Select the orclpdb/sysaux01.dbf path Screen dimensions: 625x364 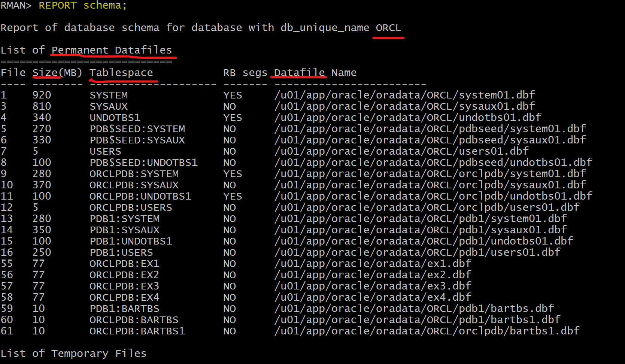tap(430, 185)
